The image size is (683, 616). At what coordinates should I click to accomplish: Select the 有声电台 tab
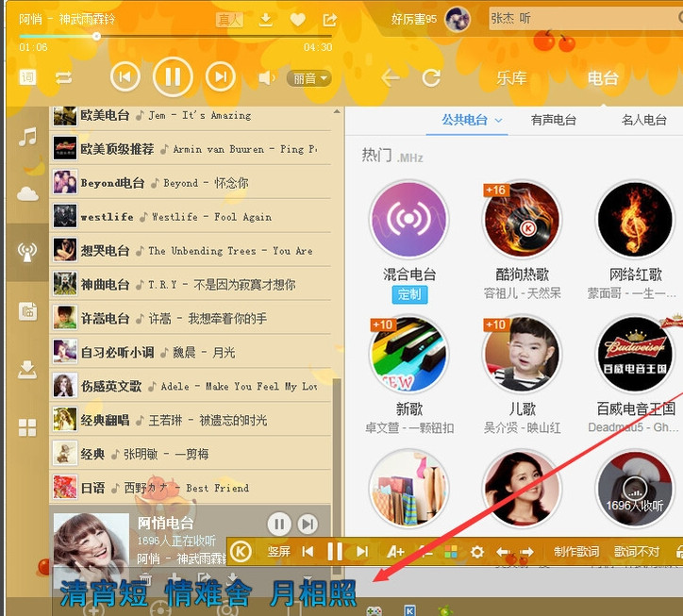[x=553, y=120]
